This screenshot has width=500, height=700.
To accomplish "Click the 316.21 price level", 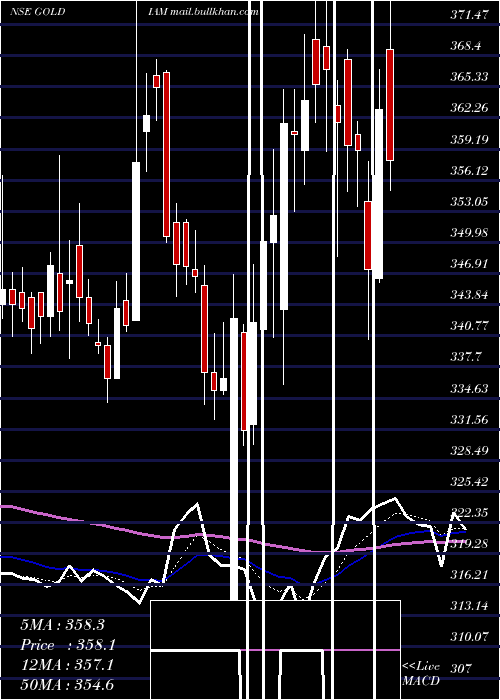I will coord(469,575).
